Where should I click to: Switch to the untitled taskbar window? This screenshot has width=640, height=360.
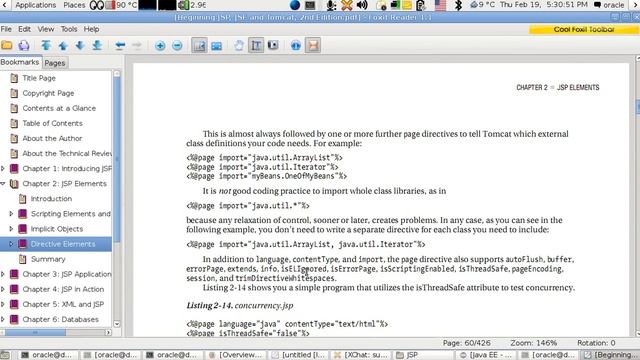[x=298, y=355]
